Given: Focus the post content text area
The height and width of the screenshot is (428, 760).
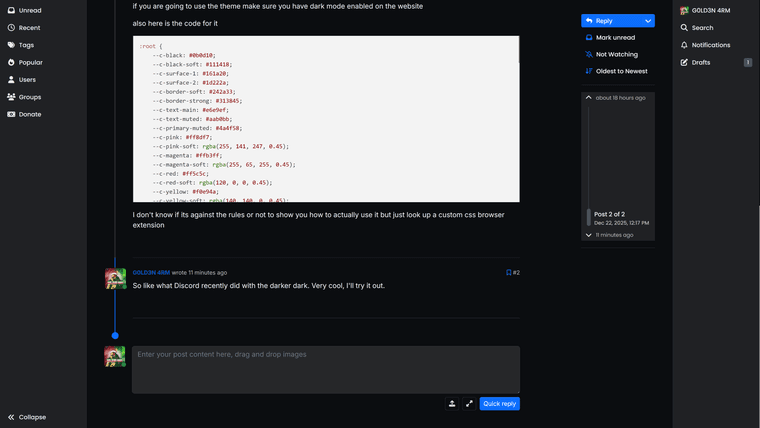Looking at the screenshot, I should 326,370.
